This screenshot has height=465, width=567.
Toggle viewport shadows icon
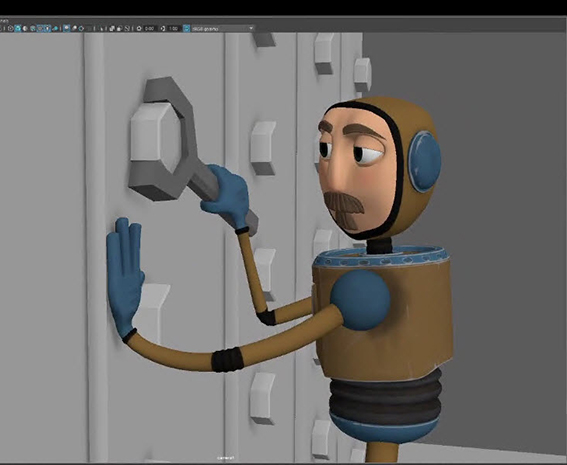(x=55, y=29)
